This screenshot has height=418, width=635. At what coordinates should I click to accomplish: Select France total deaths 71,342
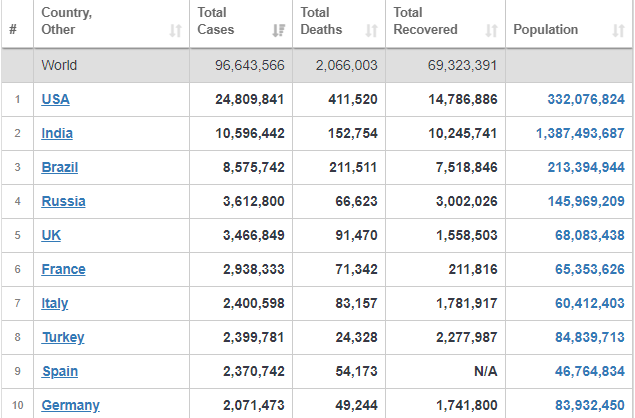(x=356, y=269)
